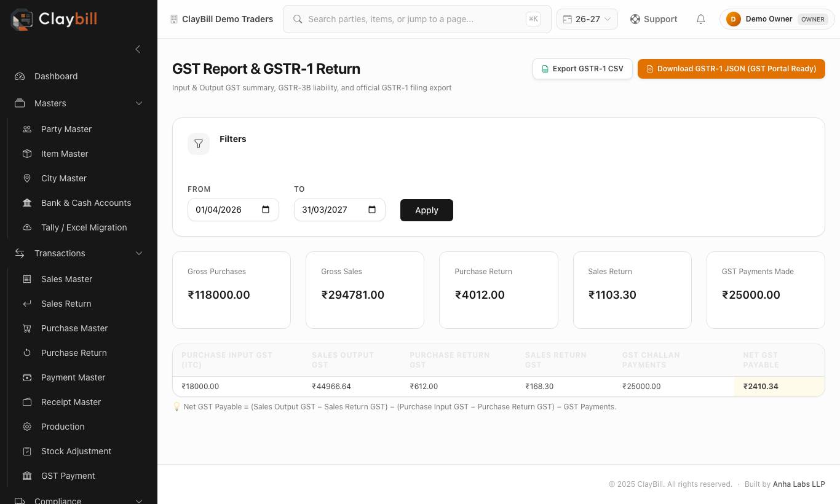Open calendar picker in FROM date field
This screenshot has width=840, height=504.
point(266,210)
